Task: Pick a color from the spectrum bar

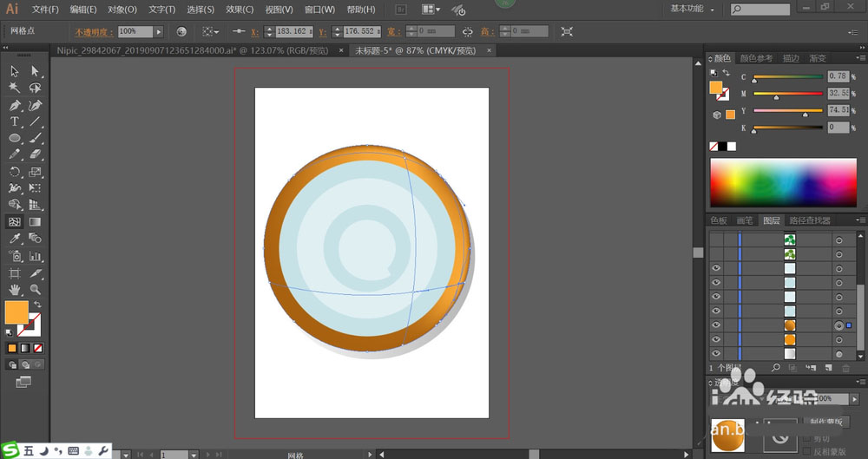Action: click(x=783, y=183)
